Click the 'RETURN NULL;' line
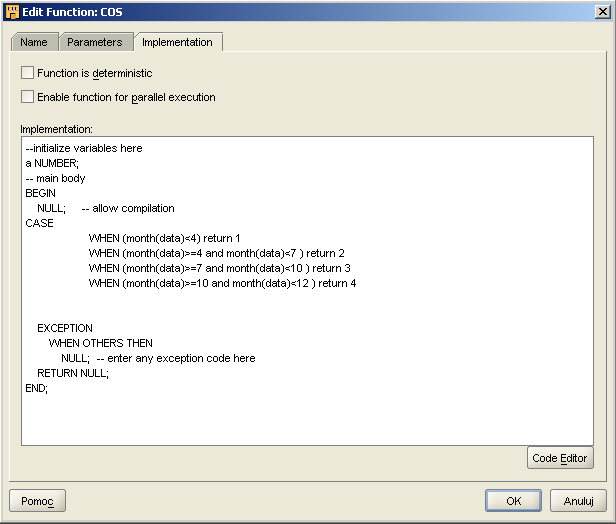616x524 pixels. (73, 373)
